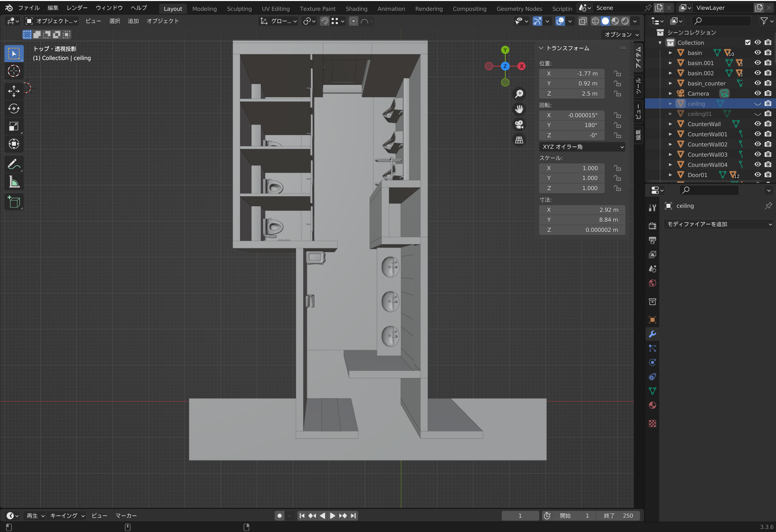Select the Rotate tool
This screenshot has width=776, height=532.
tap(14, 109)
